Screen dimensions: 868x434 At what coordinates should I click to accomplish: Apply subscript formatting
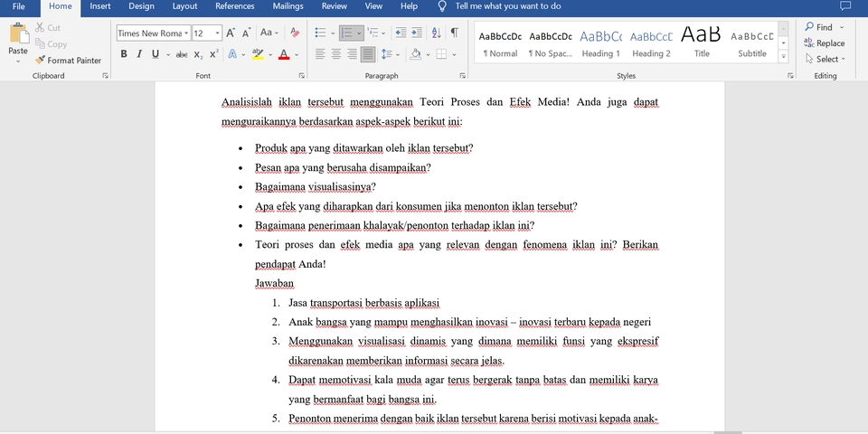[x=198, y=54]
